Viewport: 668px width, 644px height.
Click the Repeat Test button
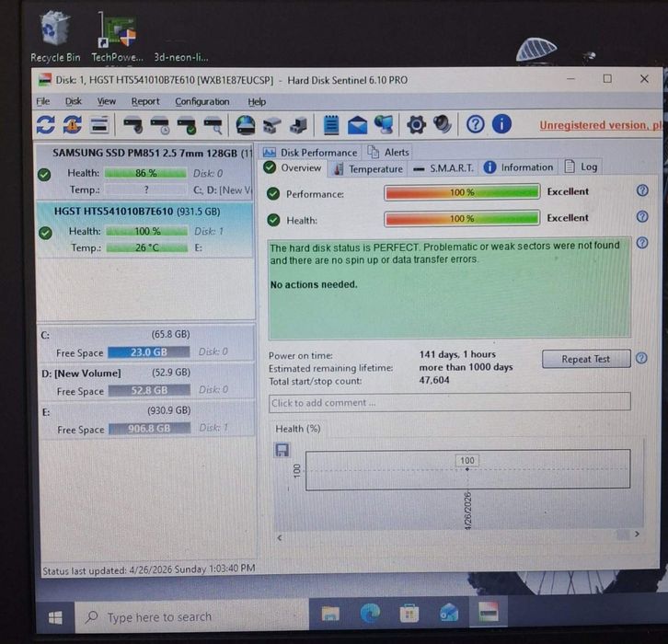tap(586, 359)
